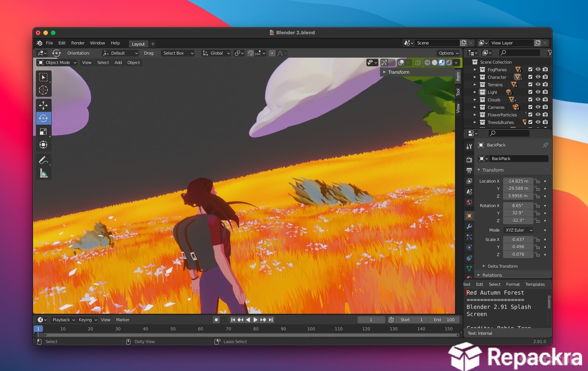Lock Location X value
The width and height of the screenshot is (588, 371).
click(537, 181)
